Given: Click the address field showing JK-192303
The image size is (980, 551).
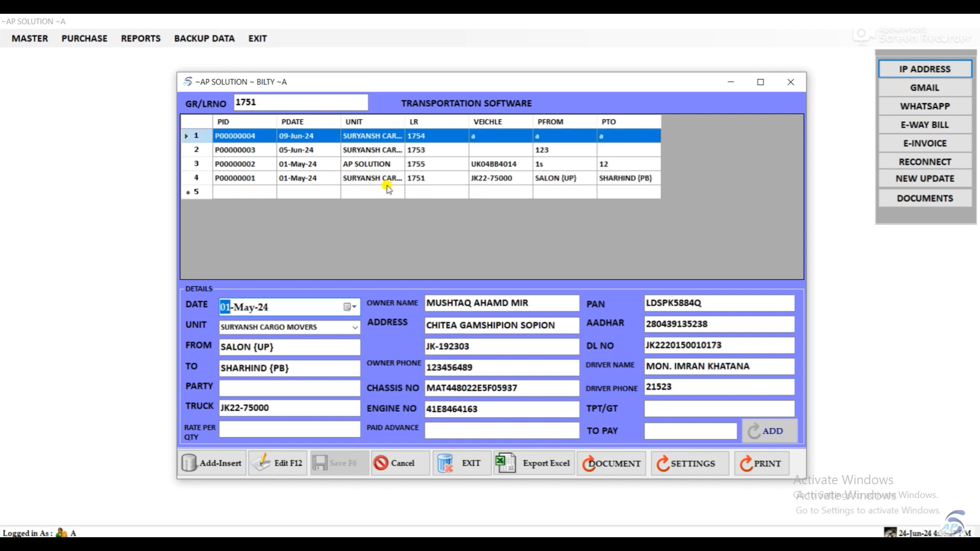Looking at the screenshot, I should 502,346.
